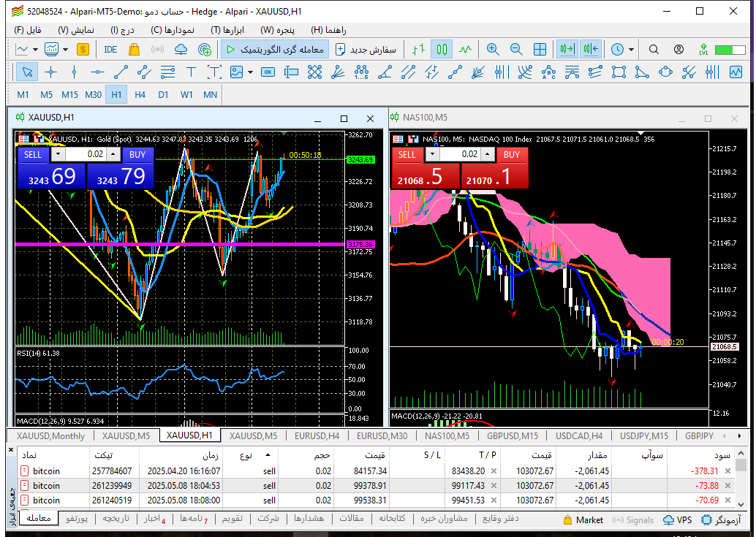Image resolution: width=756 pixels, height=537 pixels.
Task: Zoom out of the chart
Action: (516, 49)
